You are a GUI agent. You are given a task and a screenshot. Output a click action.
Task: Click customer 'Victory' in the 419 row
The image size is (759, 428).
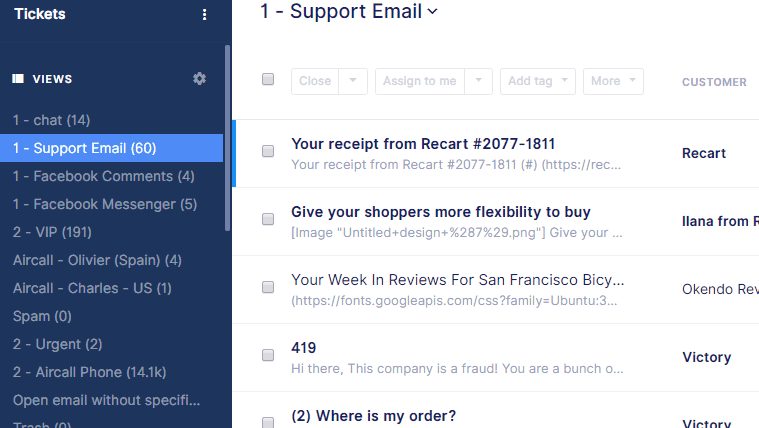(707, 357)
